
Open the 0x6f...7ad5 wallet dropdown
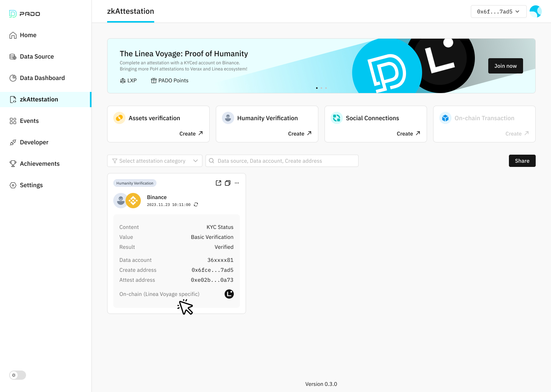pos(498,11)
